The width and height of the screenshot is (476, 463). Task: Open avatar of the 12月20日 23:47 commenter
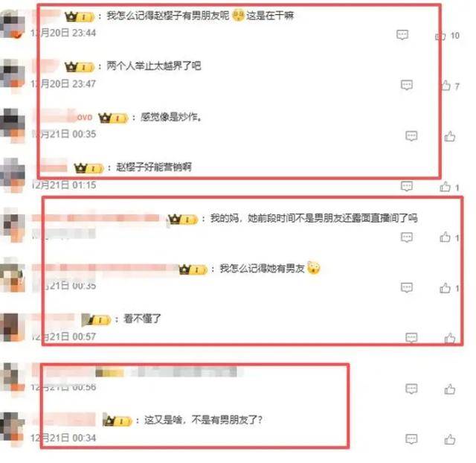(13, 75)
